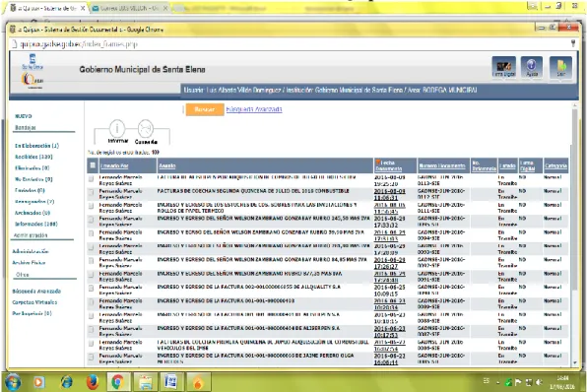This screenshot has width=587, height=392.
Task: Click the orange Buscar button
Action: pos(205,109)
